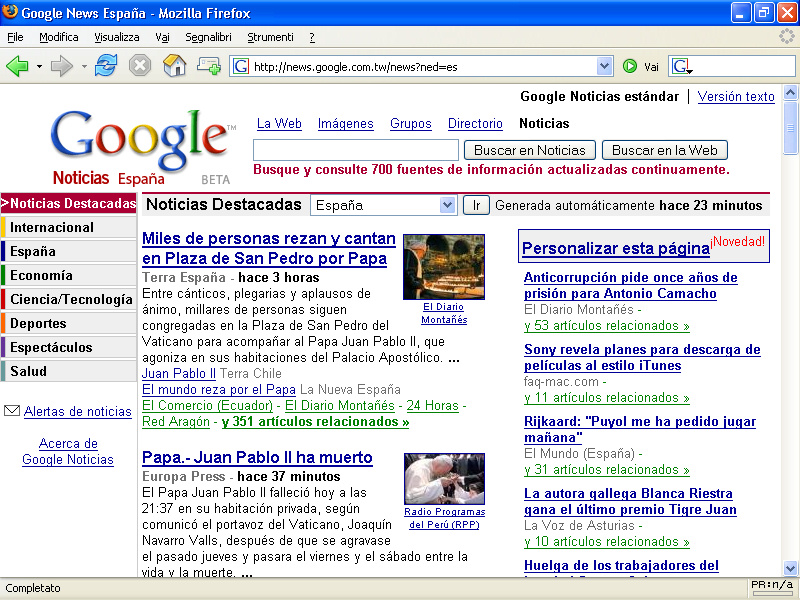Open headline Miles de personas rezan y cantan

269,248
